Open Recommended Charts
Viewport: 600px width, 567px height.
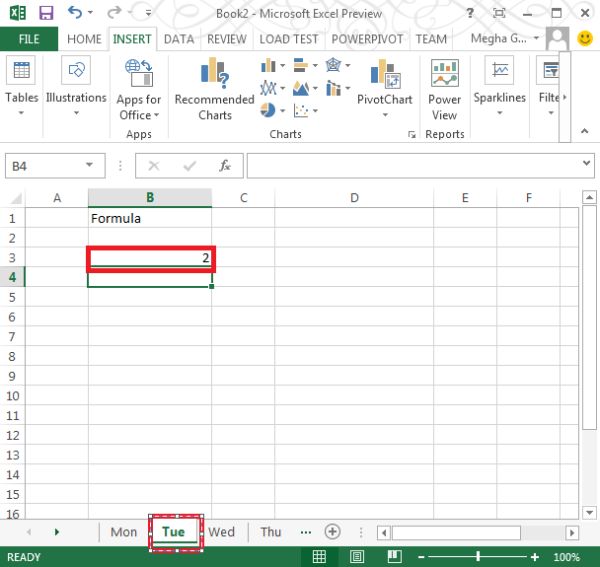click(x=215, y=89)
